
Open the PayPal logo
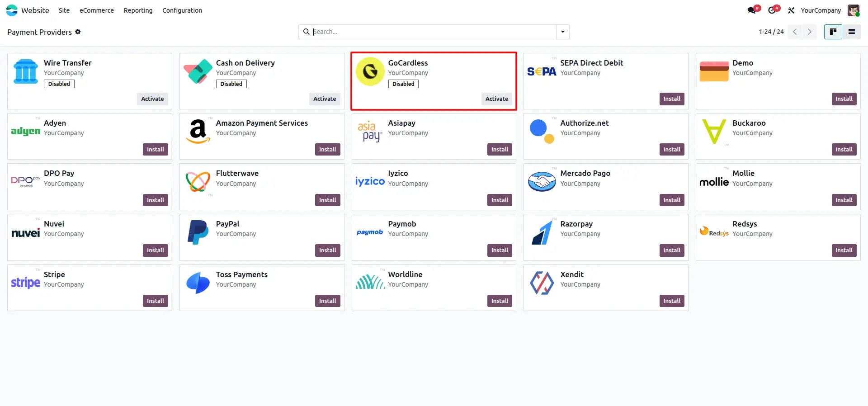(198, 232)
